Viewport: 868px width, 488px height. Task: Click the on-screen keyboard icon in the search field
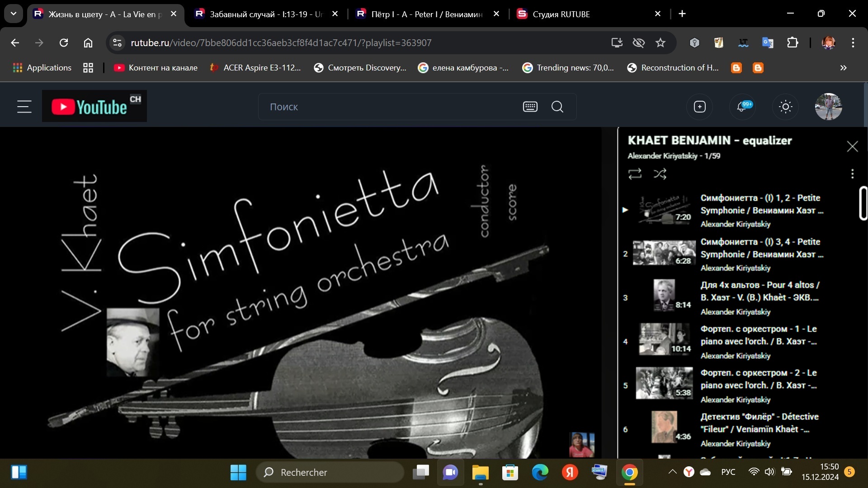click(x=530, y=107)
